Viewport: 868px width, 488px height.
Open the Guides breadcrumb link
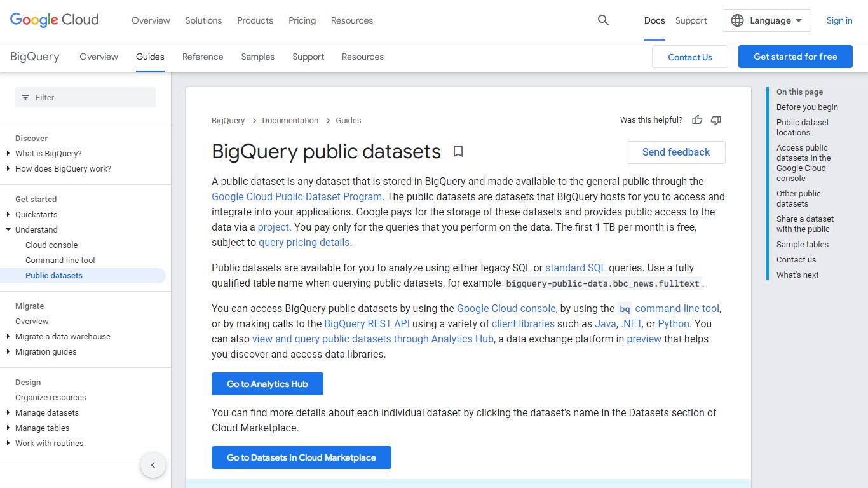click(348, 120)
